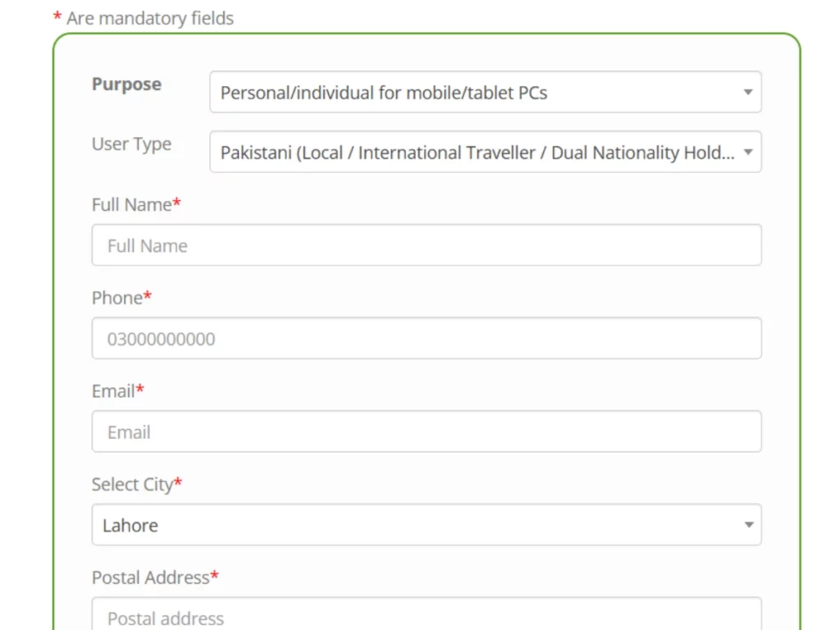Click the Phone field label
Image resolution: width=840 pixels, height=630 pixels.
(x=117, y=298)
